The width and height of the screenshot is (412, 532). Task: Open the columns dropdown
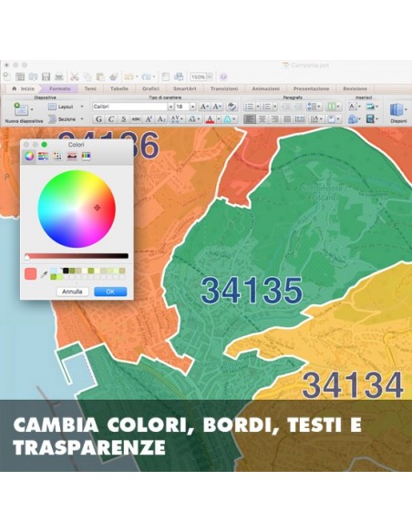333,107
